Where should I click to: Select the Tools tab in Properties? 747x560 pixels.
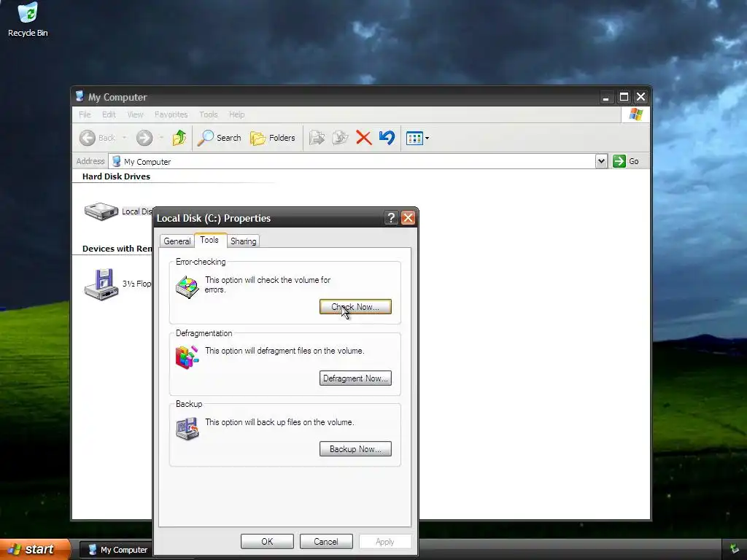[x=209, y=240]
